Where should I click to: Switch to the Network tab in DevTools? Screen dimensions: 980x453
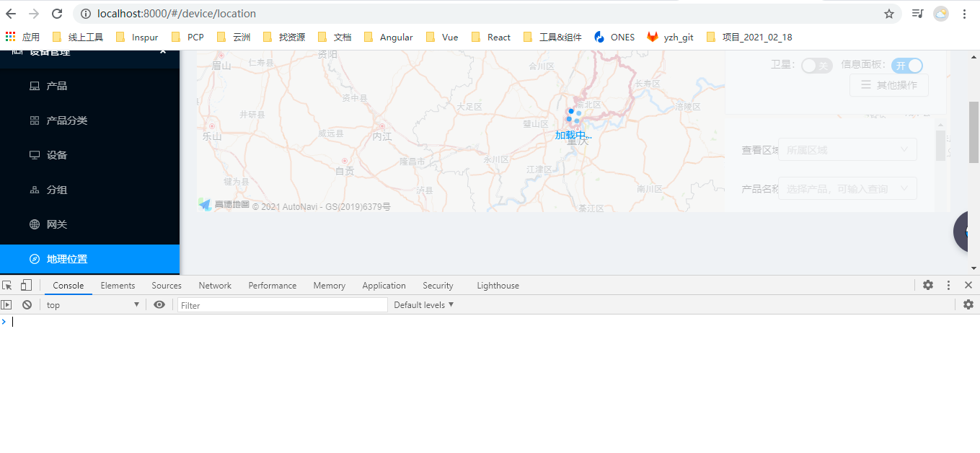[x=214, y=285]
